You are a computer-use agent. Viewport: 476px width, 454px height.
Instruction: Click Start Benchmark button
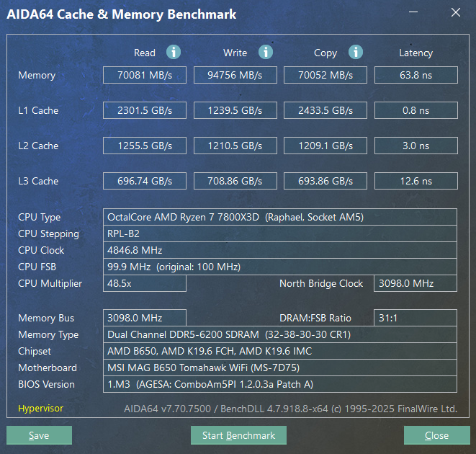238,435
